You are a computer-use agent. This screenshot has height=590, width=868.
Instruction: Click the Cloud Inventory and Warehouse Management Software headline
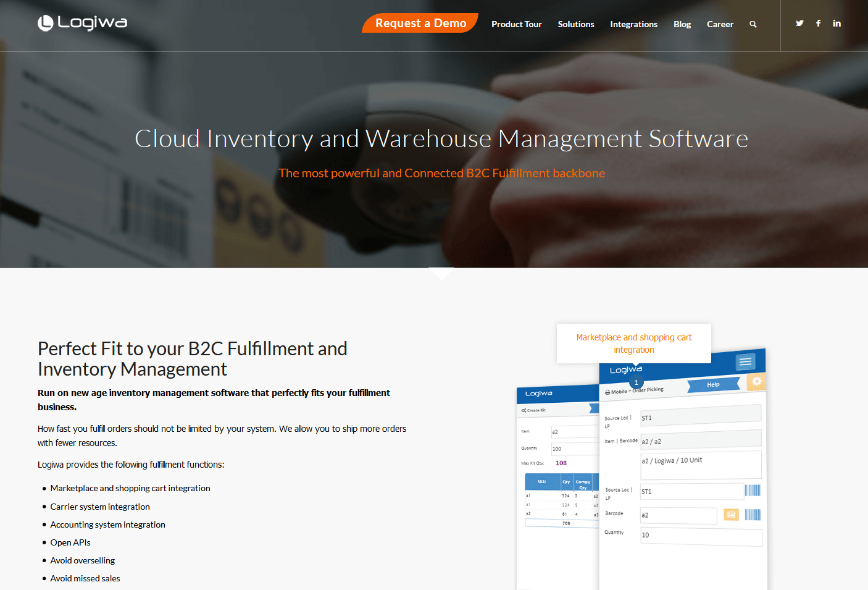[x=441, y=139]
